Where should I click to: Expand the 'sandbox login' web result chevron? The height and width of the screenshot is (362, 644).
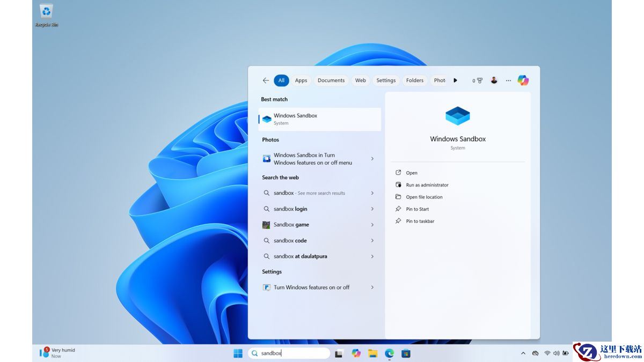(x=372, y=209)
